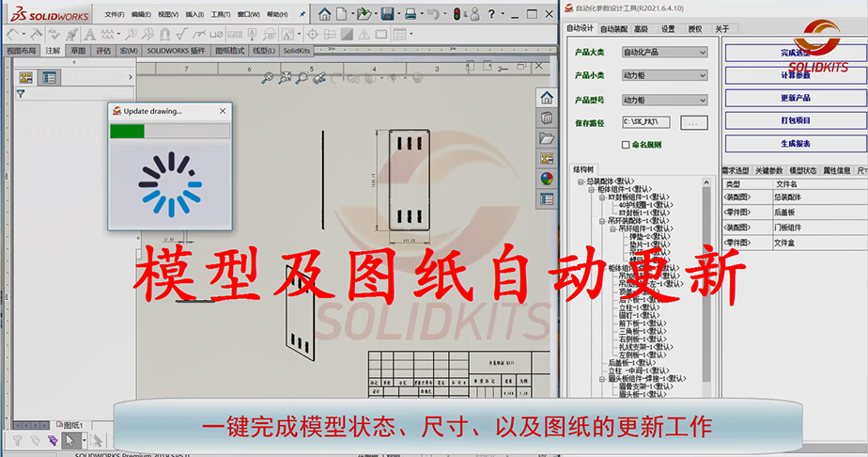
Task: Switch to PropertyManager tab icon
Action: tap(49, 77)
